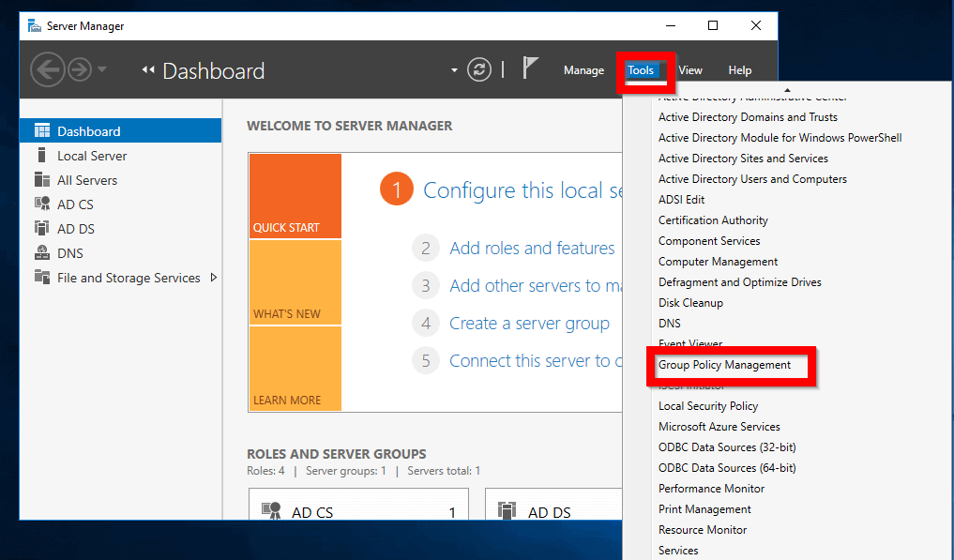Click AD DS role tile icon
Viewport: 954px width, 560px height.
tap(507, 510)
